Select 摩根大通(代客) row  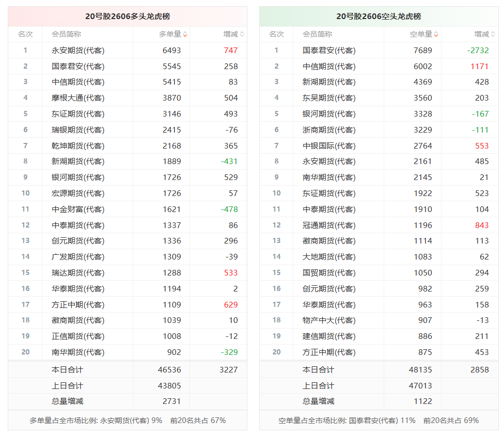pyautogui.click(x=128, y=98)
